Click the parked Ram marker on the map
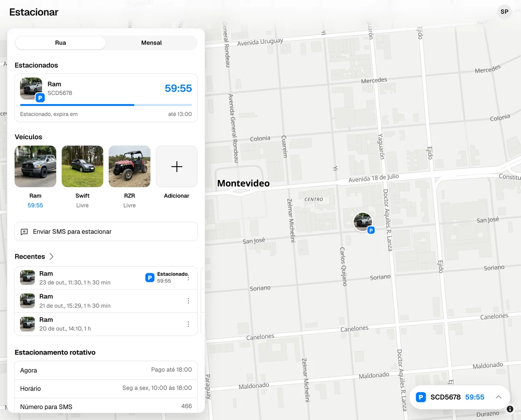 (x=363, y=222)
